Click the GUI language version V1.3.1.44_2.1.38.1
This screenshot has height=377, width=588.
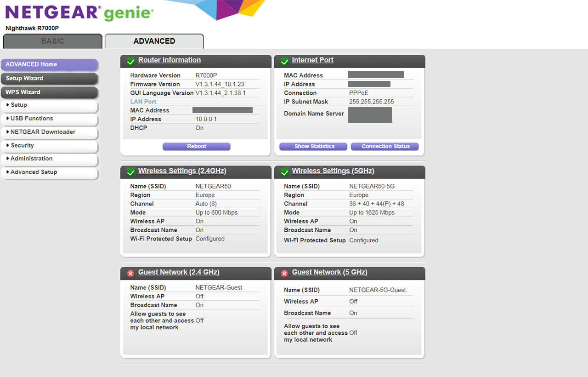coord(220,93)
